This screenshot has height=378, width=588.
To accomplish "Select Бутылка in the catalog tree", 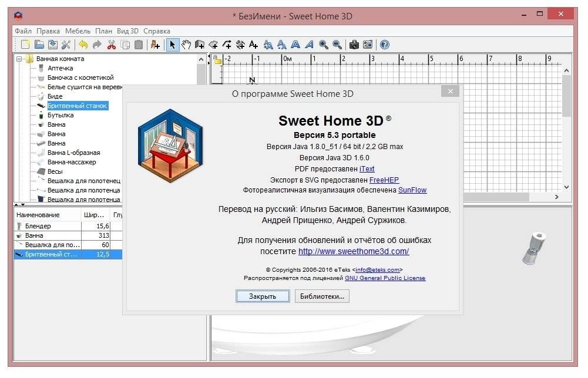I will coord(61,115).
